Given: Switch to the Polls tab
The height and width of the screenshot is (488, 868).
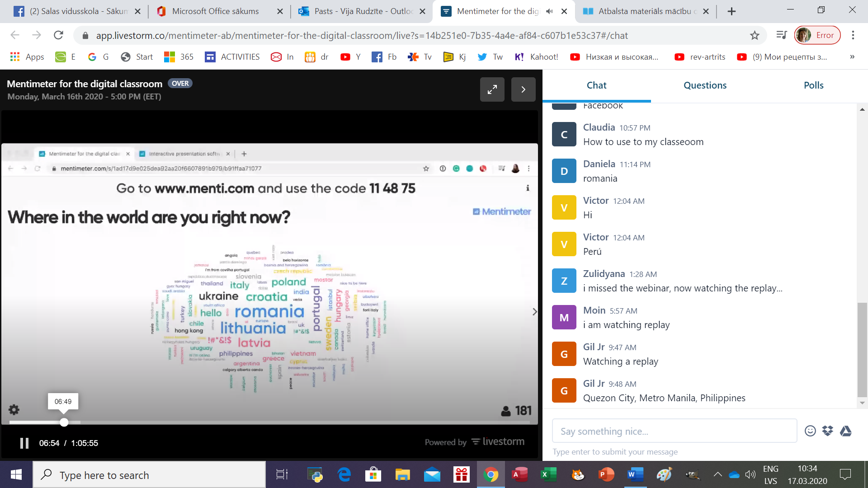Looking at the screenshot, I should click(x=813, y=85).
